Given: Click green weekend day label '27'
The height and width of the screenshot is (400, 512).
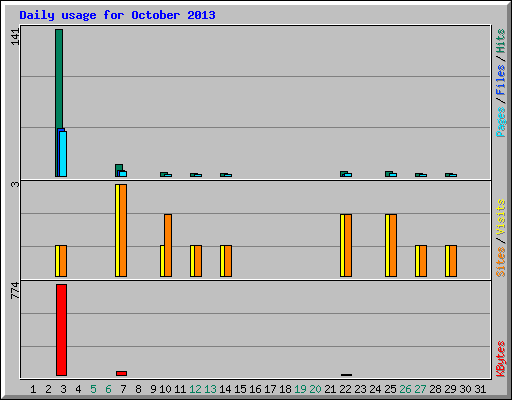Looking at the screenshot, I should point(420,389).
